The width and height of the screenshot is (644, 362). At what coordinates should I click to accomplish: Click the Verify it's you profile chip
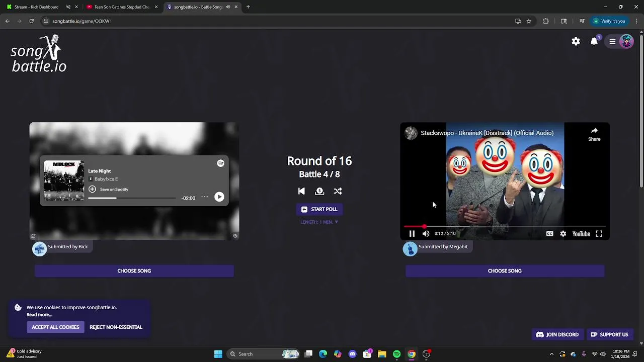[609, 21]
